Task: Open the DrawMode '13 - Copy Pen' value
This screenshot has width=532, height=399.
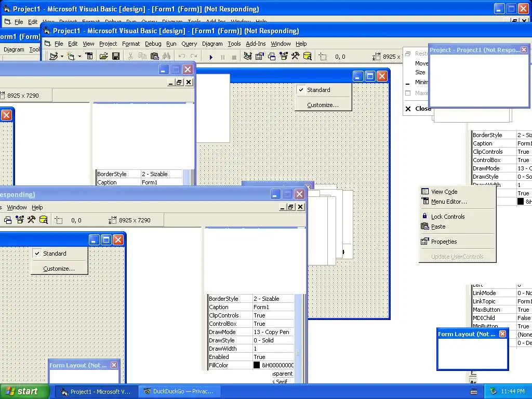Action: 273,332
